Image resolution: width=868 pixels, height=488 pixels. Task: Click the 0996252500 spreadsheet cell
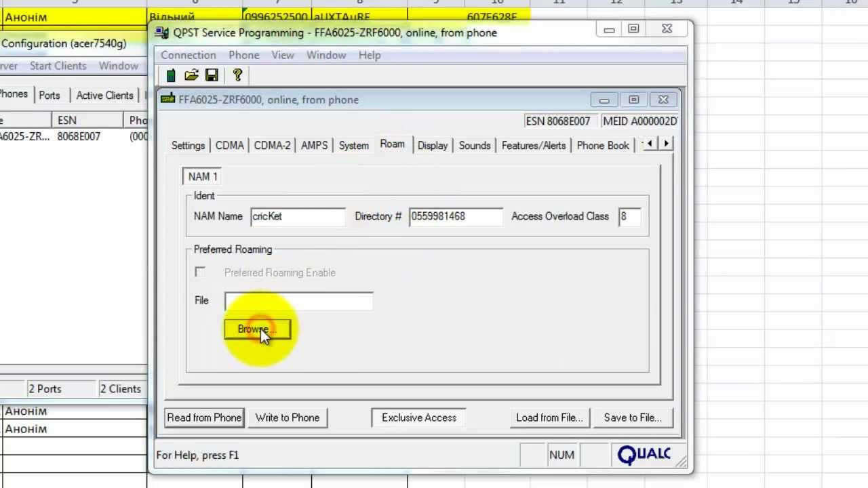point(277,17)
